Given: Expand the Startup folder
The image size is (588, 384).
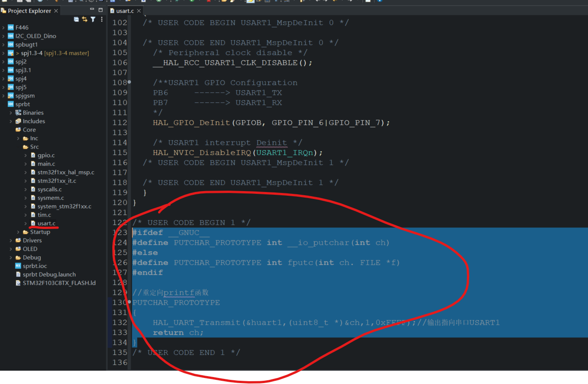Looking at the screenshot, I should (18, 232).
